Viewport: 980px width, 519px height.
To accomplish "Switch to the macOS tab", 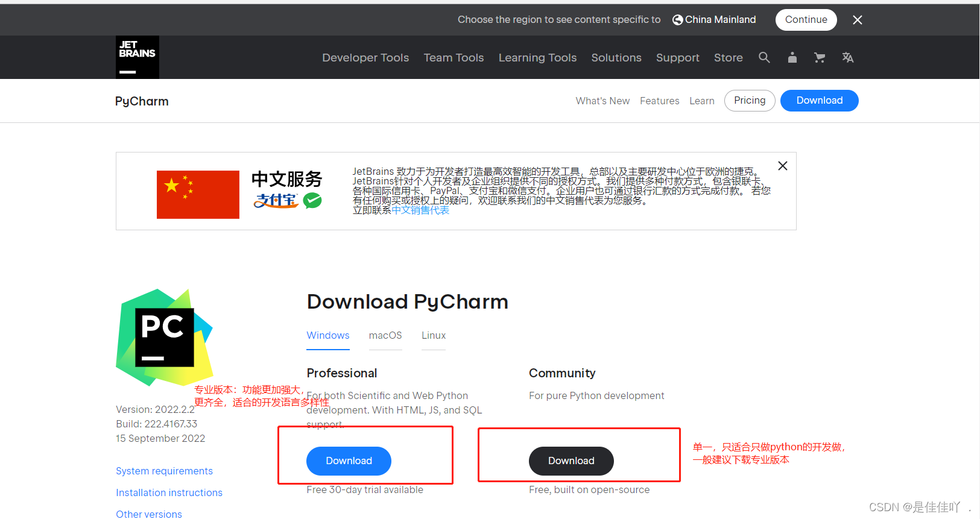I will pos(385,336).
